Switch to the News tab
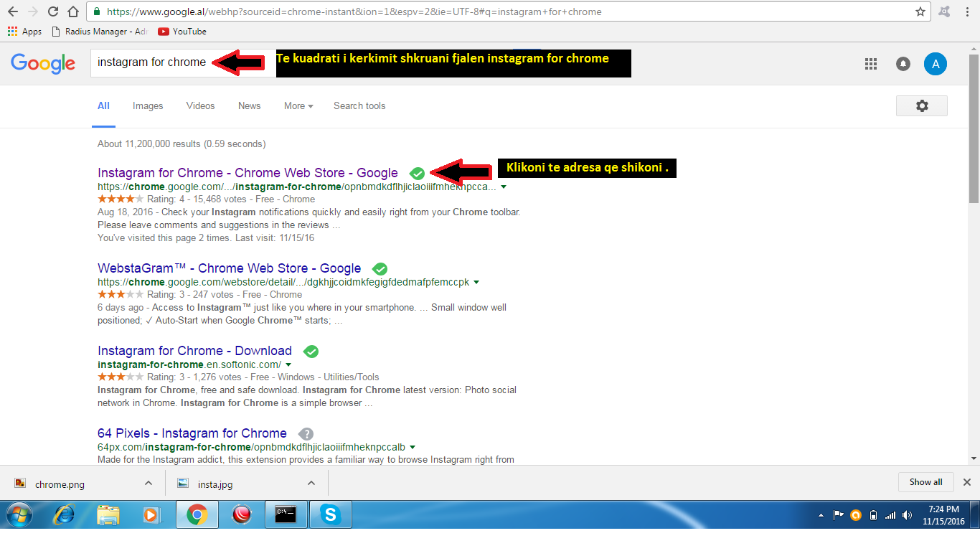 click(249, 105)
